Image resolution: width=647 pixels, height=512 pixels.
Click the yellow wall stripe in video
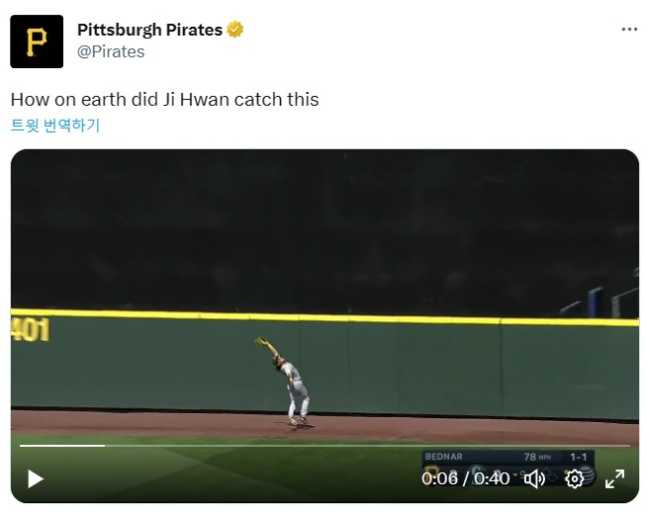[x=325, y=317]
